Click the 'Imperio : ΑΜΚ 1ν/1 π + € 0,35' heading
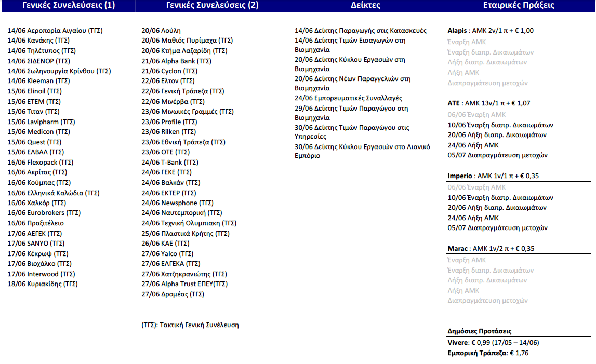The width and height of the screenshot is (596, 364). coord(493,176)
